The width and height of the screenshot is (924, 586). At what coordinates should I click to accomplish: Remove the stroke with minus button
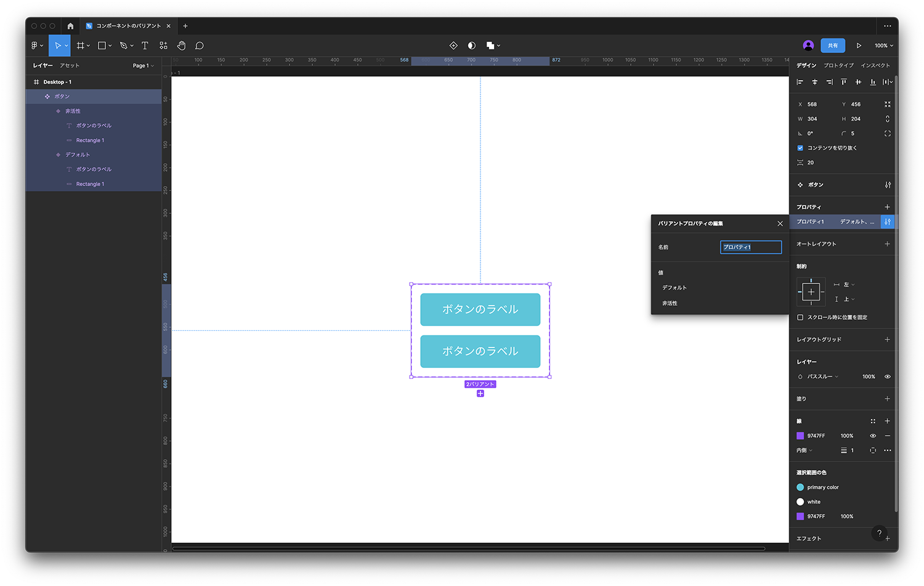[888, 436]
